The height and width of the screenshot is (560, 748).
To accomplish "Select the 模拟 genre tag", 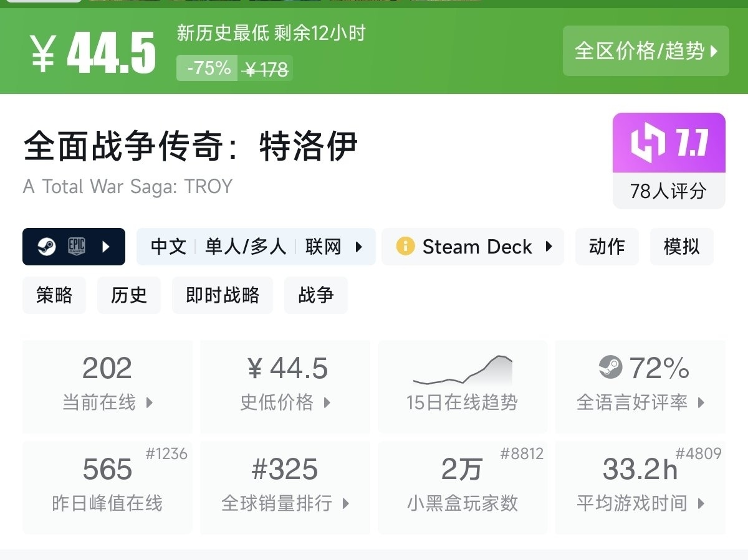I will [x=681, y=247].
